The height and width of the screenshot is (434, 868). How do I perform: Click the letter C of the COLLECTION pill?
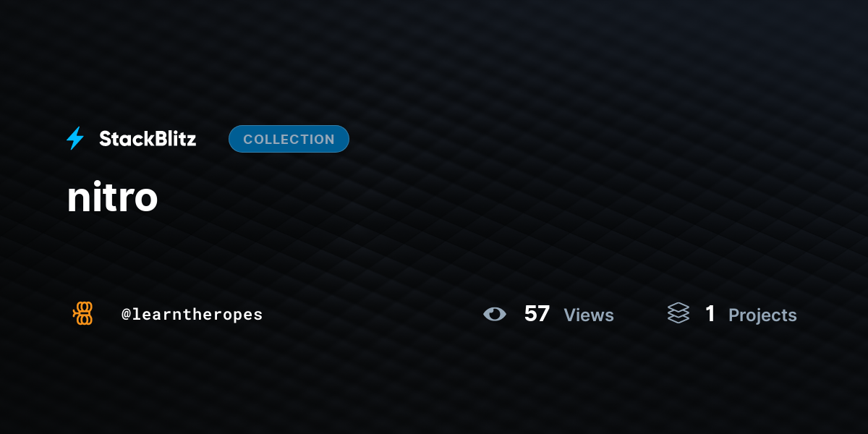[x=248, y=140]
